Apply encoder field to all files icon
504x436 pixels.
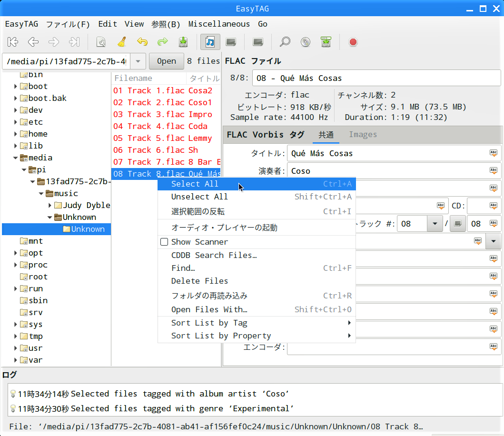(494, 347)
